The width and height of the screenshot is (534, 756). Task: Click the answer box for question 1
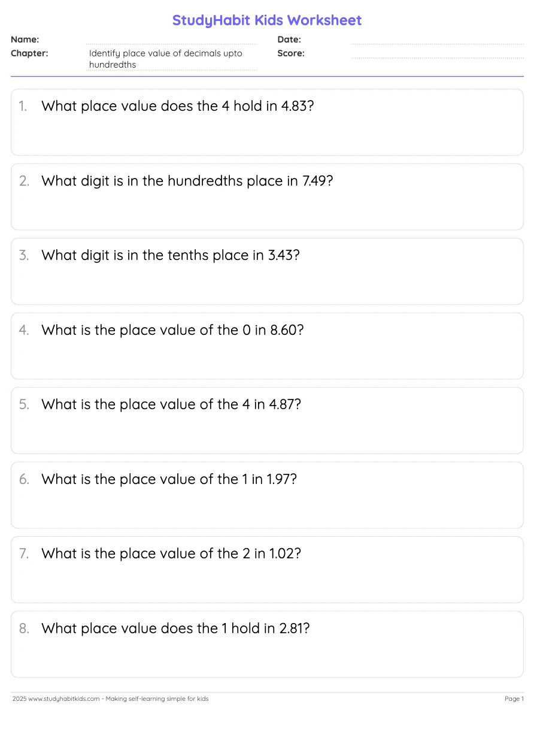(x=267, y=136)
